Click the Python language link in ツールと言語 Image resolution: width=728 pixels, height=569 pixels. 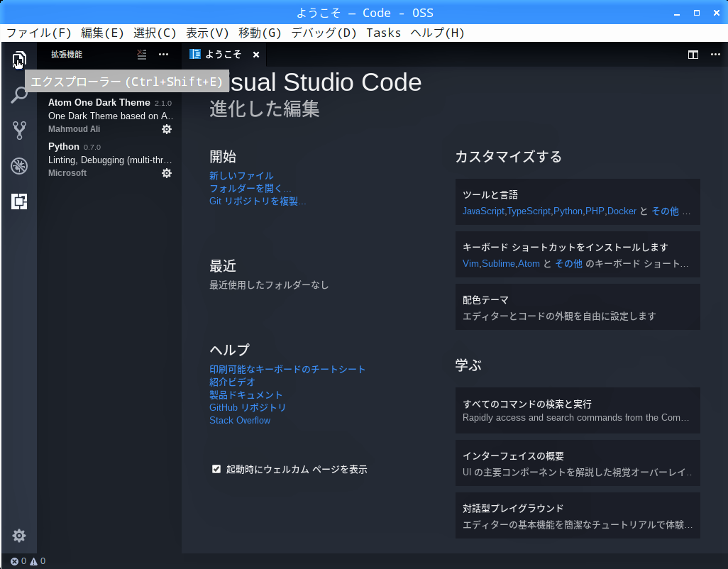coord(568,211)
